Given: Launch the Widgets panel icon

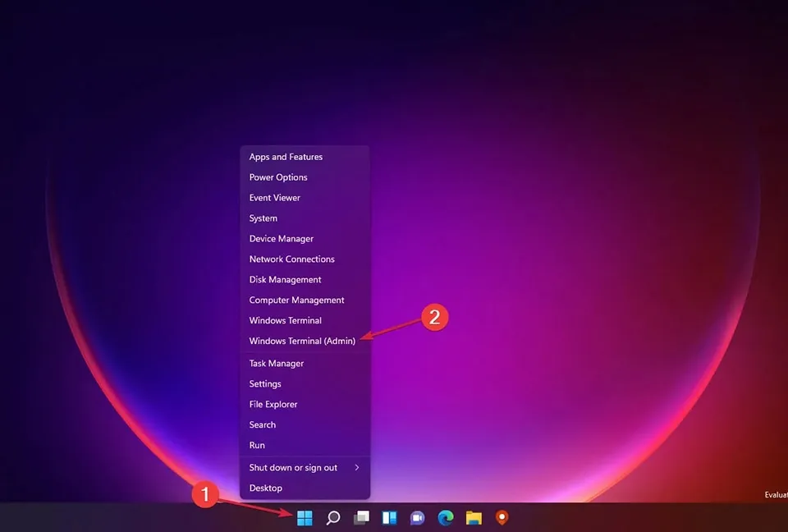Looking at the screenshot, I should 389,518.
